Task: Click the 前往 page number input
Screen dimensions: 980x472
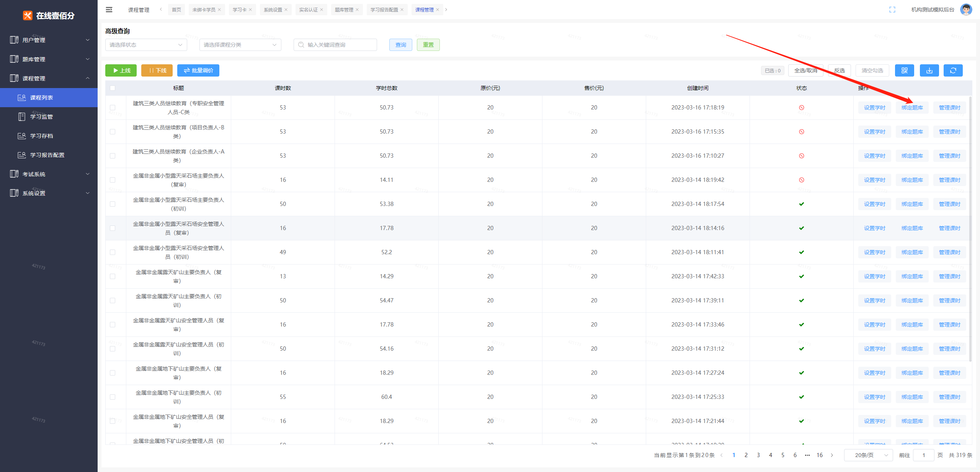Action: [x=924, y=455]
